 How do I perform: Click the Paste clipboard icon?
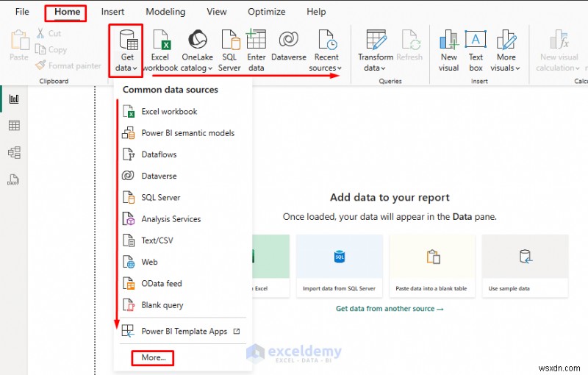pyautogui.click(x=20, y=40)
